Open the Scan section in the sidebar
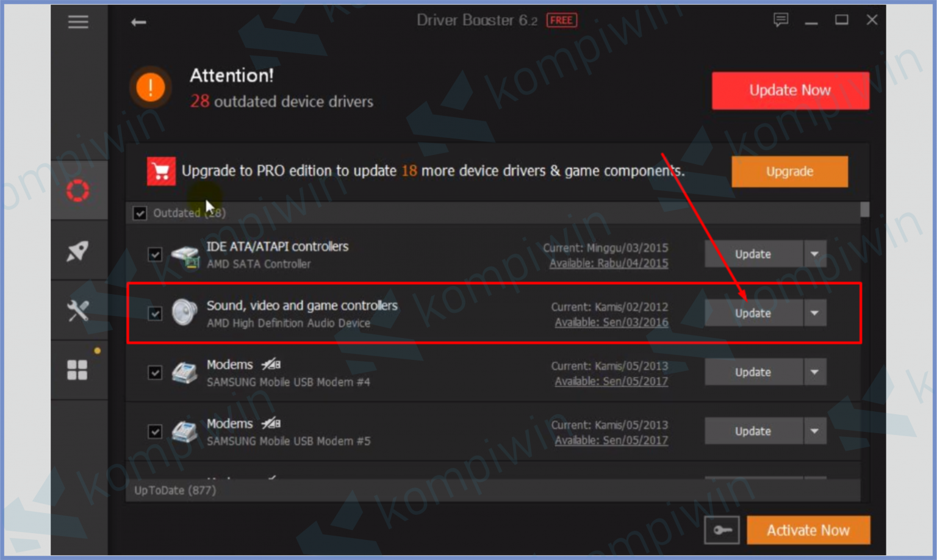Viewport: 937px width, 560px height. point(78,191)
